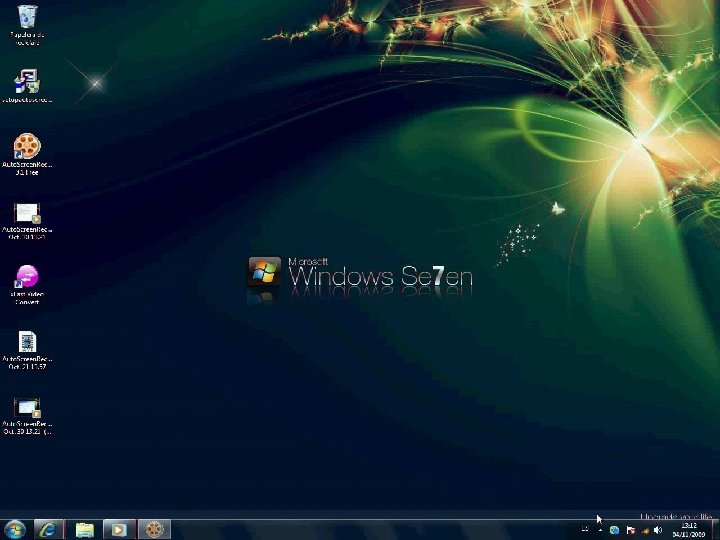The image size is (720, 540).
Task: Select the Recycle Bin (Papelera) desktop icon
Action: [x=27, y=25]
